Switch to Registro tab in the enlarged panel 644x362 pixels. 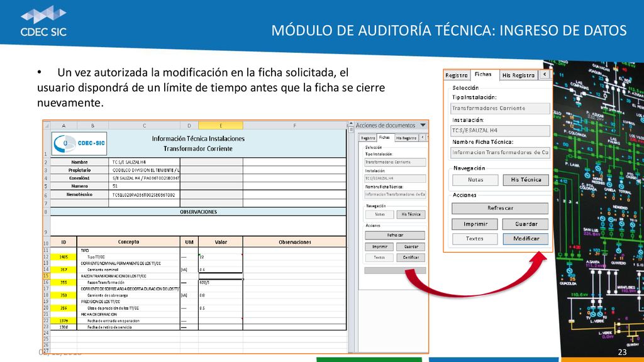[457, 75]
